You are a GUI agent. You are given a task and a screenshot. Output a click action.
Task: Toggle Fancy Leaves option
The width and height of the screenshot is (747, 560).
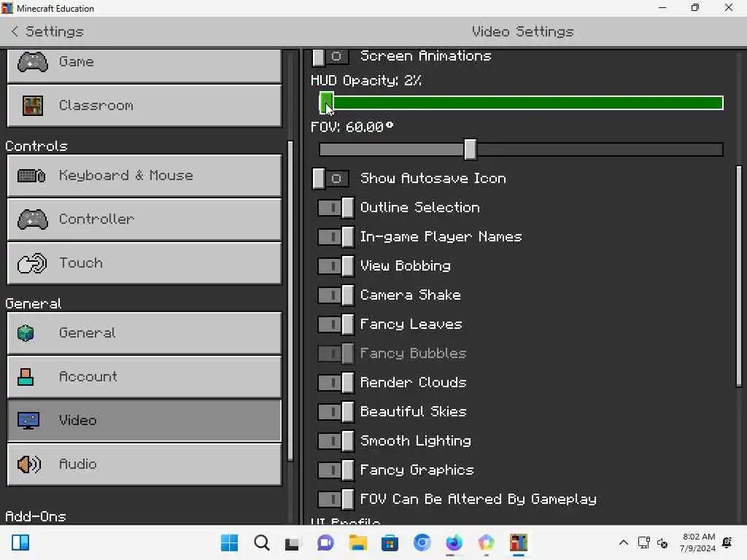point(336,324)
